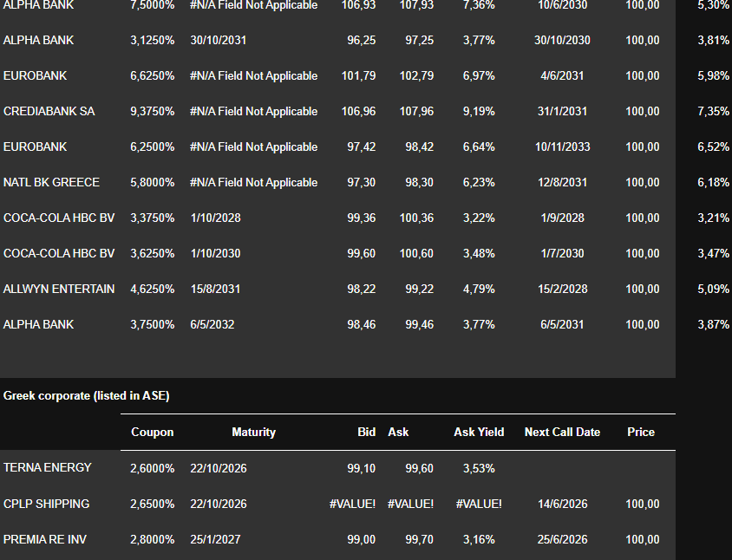Click the #VALUE! bid of CPLP SHIPPING
The height and width of the screenshot is (560, 732).
[x=352, y=504]
